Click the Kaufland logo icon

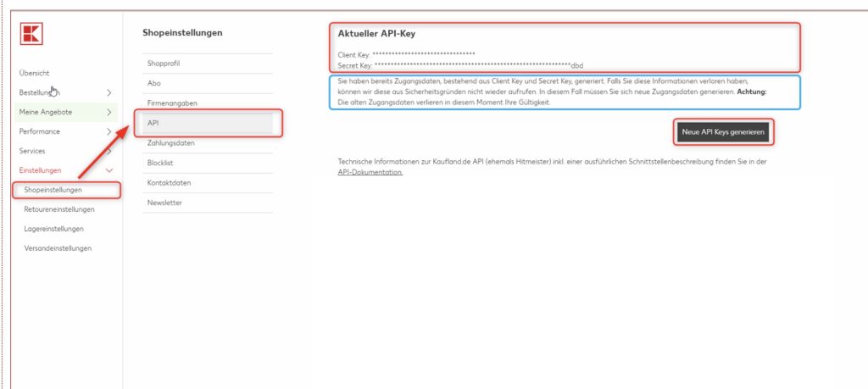(x=31, y=34)
